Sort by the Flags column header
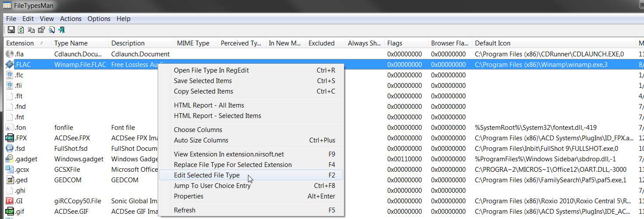The height and width of the screenshot is (219, 644). click(406, 43)
